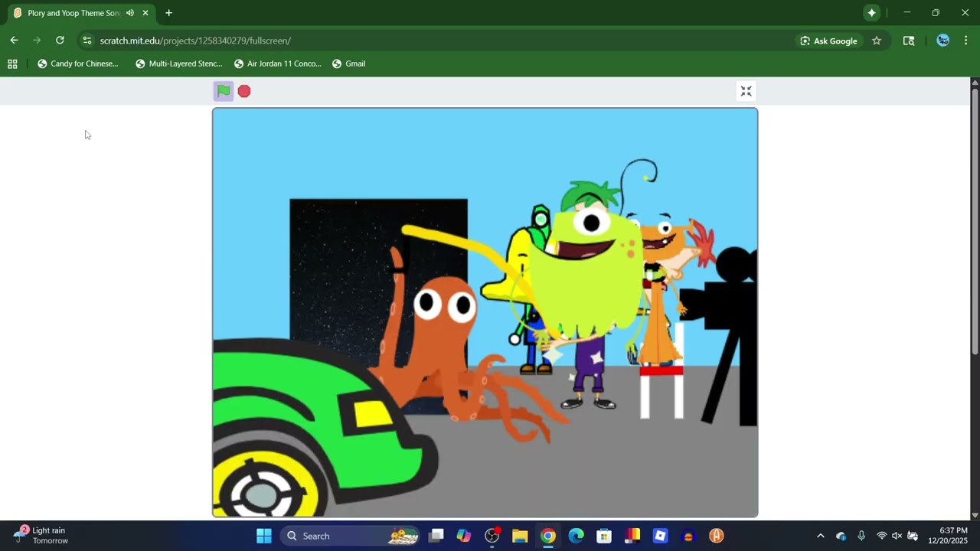Viewport: 980px width, 551px height.
Task: Open File Explorer from the taskbar
Action: tap(520, 536)
